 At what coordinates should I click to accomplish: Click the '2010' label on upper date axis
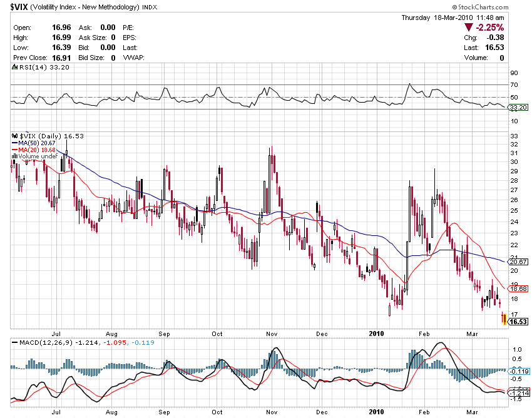(376, 334)
